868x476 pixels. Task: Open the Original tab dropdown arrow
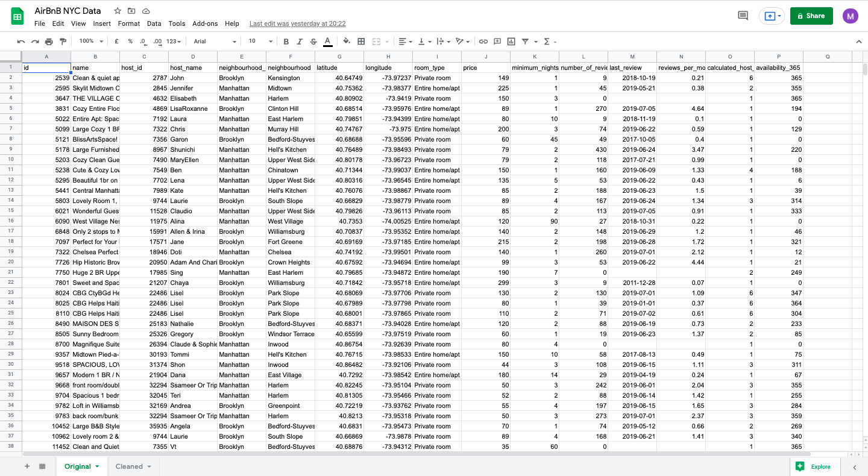click(97, 466)
